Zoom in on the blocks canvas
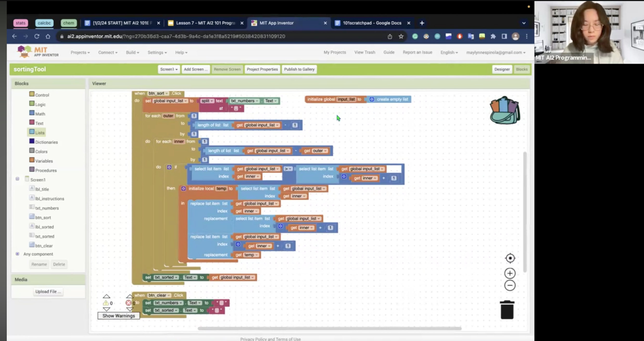Viewport: 644px width, 341px height. pyautogui.click(x=509, y=273)
